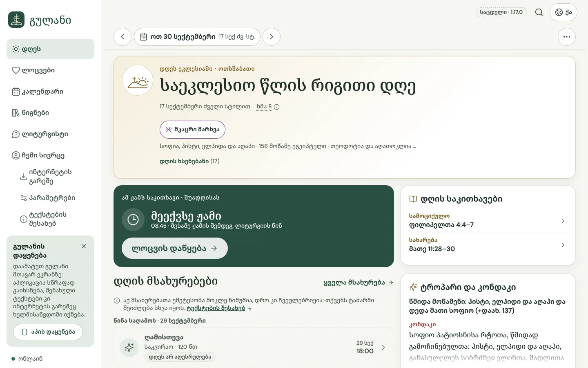Click the კონდაკი label
Viewport: 588px width, 368px height.
422,324
